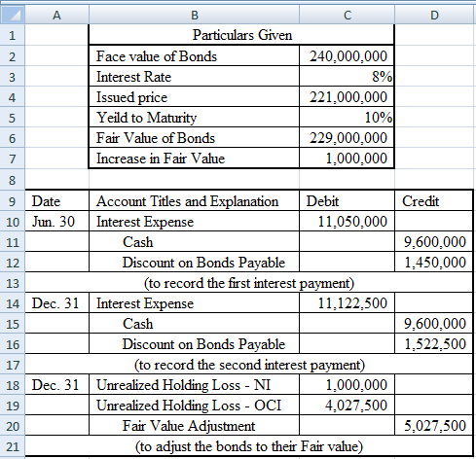Click '(to record the first interest payment)'

click(x=249, y=283)
